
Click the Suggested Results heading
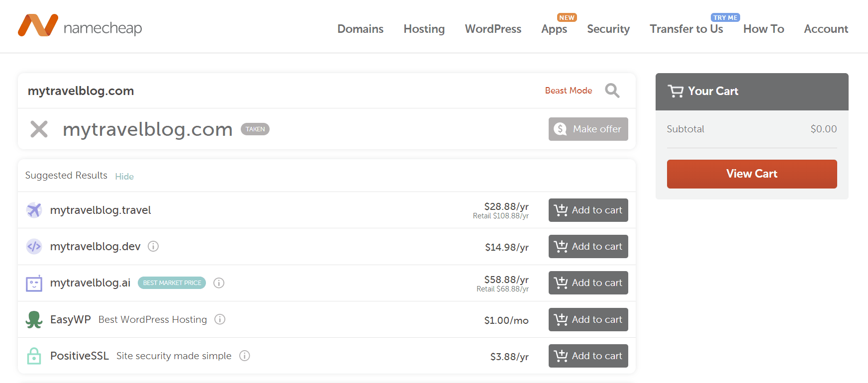tap(66, 176)
